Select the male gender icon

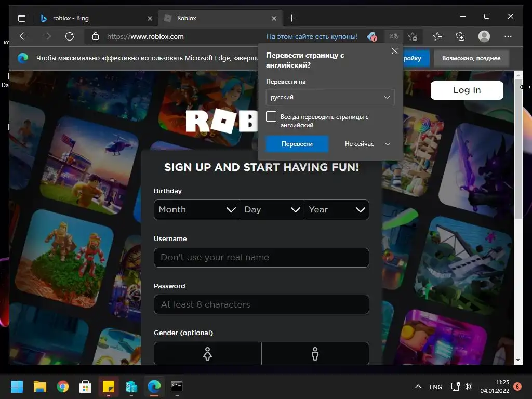pos(315,353)
